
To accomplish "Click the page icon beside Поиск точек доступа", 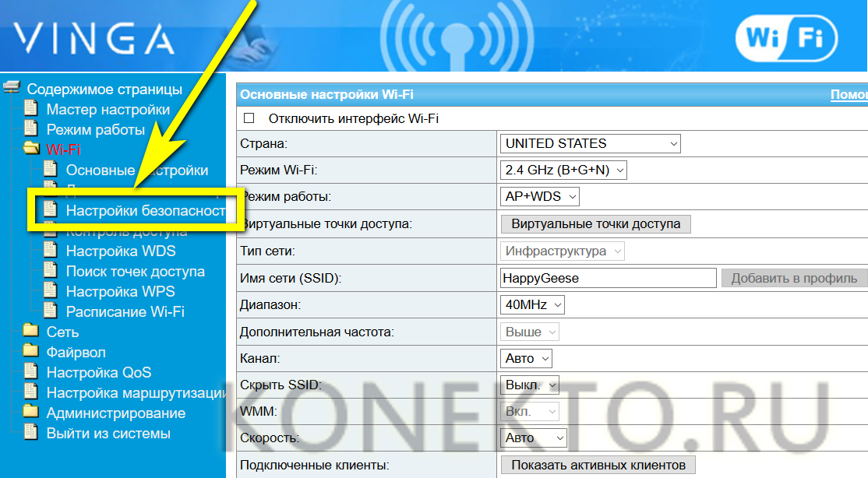I will click(x=51, y=271).
